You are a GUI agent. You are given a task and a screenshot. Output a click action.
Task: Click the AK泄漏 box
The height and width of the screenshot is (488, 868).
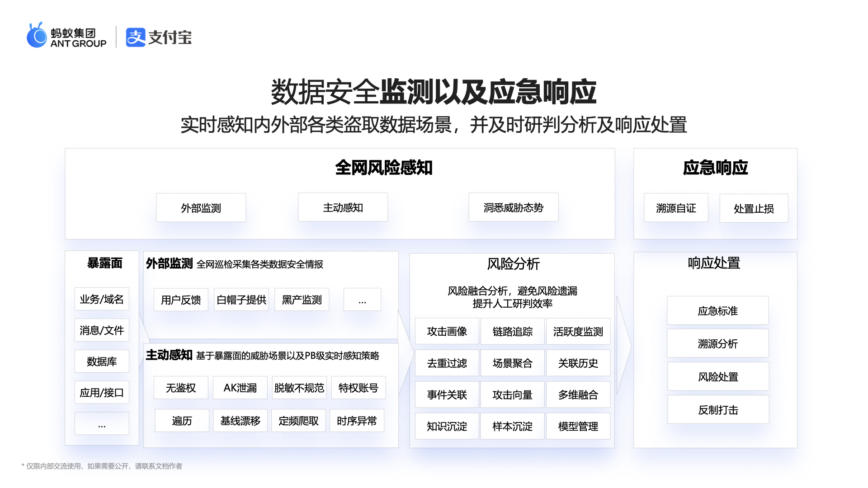click(x=240, y=388)
